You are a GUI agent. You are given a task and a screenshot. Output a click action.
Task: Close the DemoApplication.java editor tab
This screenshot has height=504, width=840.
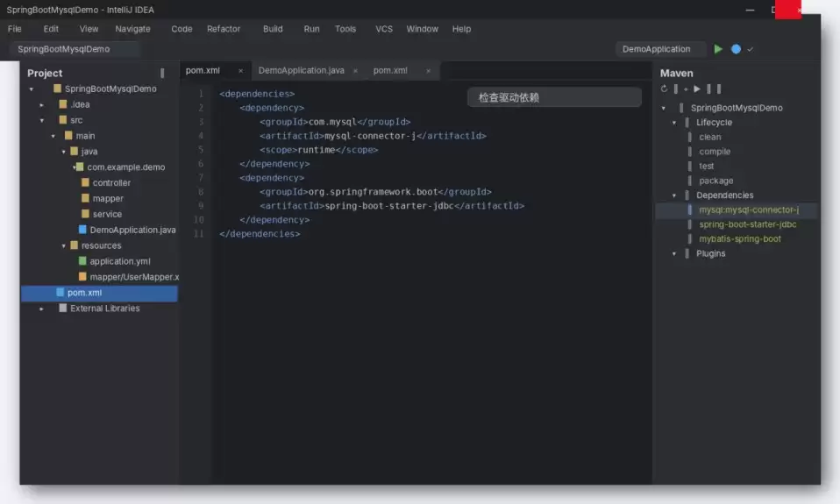(355, 71)
